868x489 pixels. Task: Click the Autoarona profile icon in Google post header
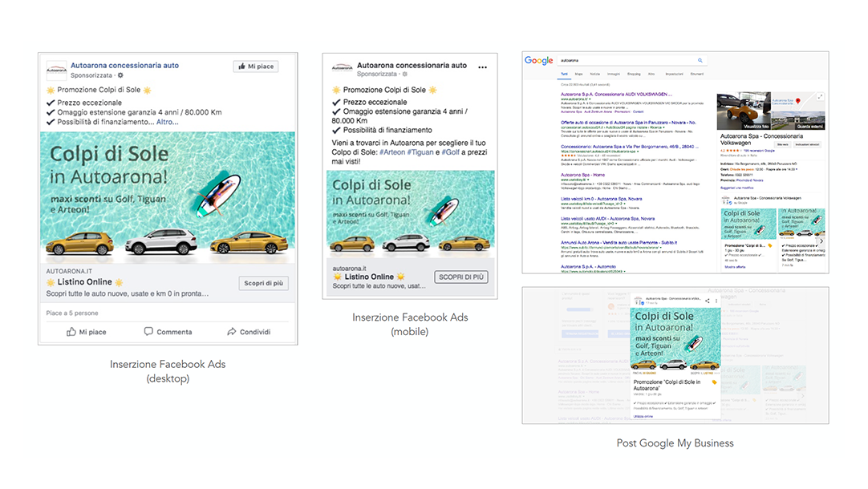(x=639, y=301)
